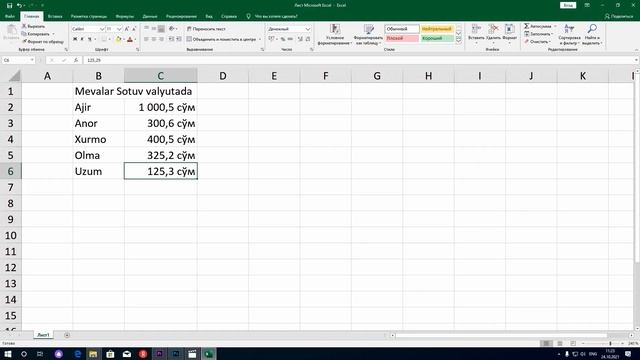Switch to the Разметка страницы ribbon tab

89,16
